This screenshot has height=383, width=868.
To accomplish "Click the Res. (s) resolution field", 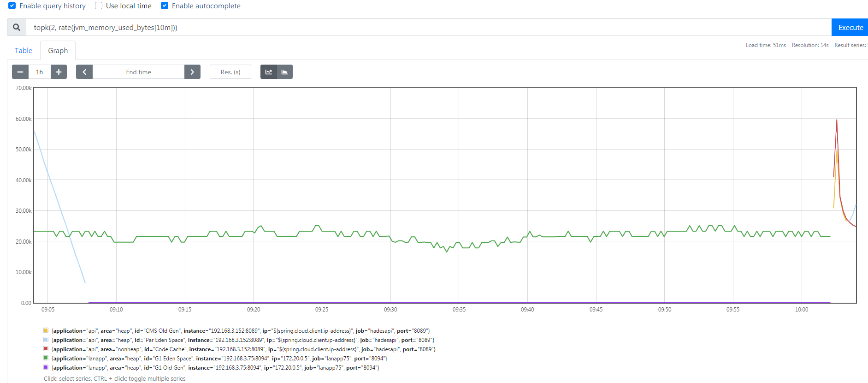I will coord(230,72).
